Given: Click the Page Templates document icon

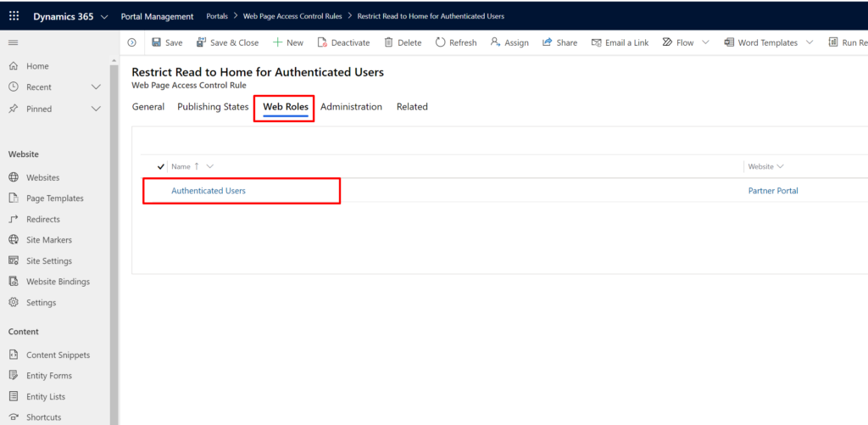Looking at the screenshot, I should [x=14, y=199].
